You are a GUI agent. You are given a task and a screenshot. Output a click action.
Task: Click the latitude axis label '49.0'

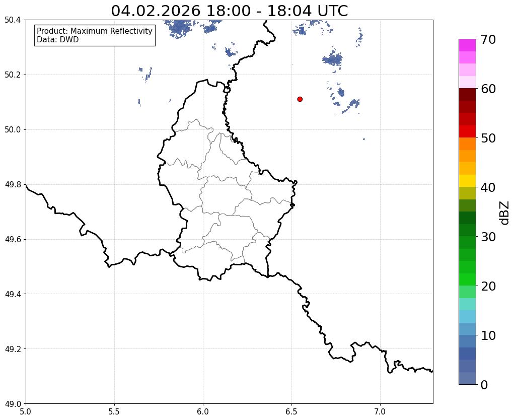[x=13, y=404]
